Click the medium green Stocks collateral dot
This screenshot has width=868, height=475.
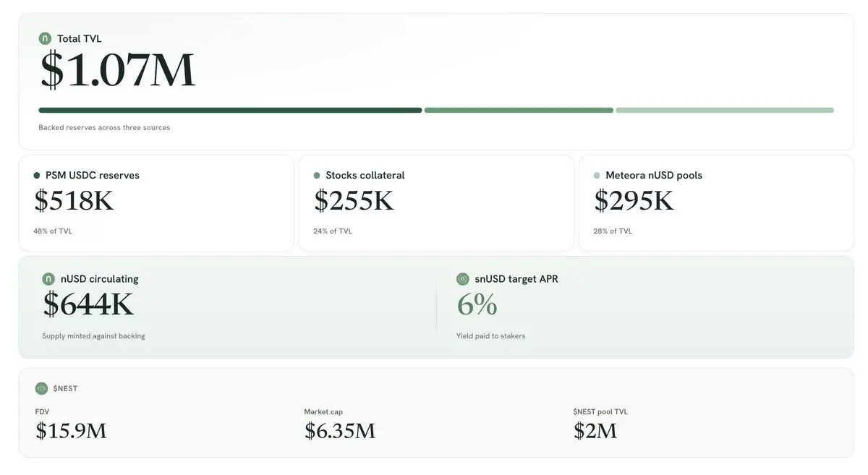tap(317, 175)
